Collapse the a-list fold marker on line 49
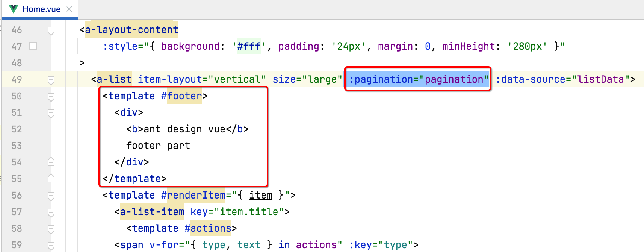 (x=51, y=80)
